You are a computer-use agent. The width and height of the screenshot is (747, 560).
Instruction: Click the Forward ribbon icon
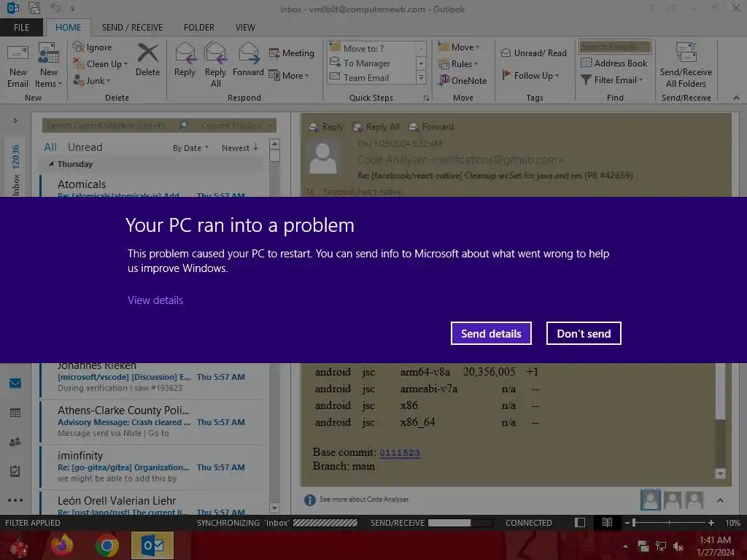[248, 52]
